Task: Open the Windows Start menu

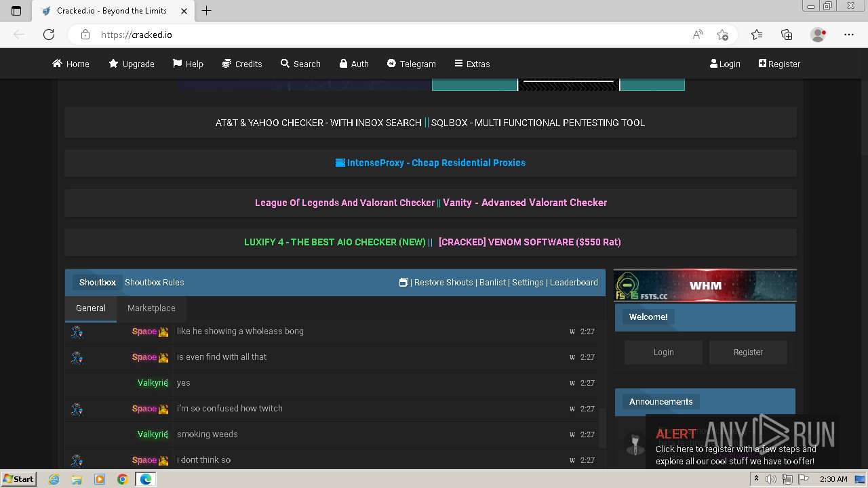Action: click(18, 479)
